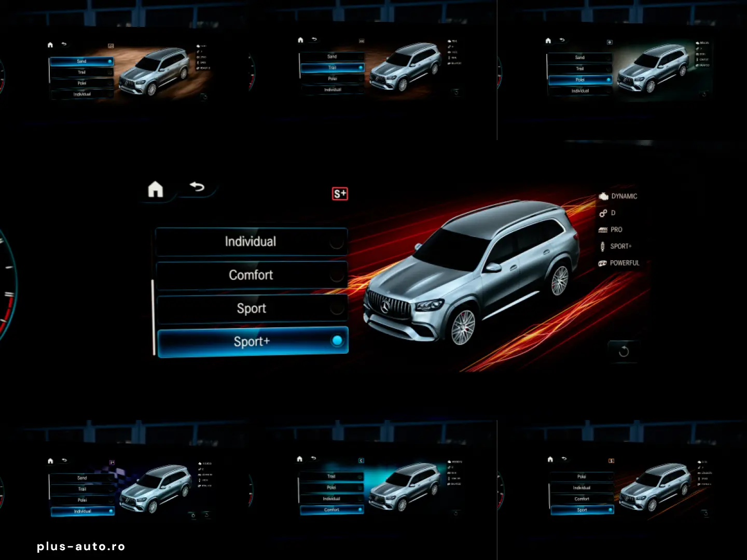747x560 pixels.
Task: Tap the circular reset arrow icon
Action: pos(624,352)
